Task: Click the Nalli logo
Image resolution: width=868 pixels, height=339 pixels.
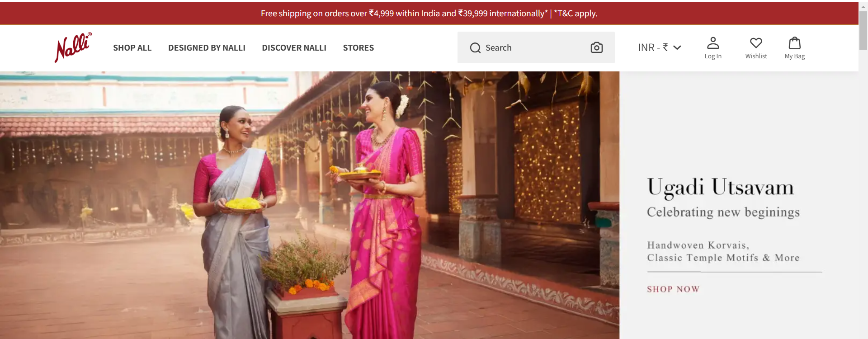Action: tap(73, 47)
